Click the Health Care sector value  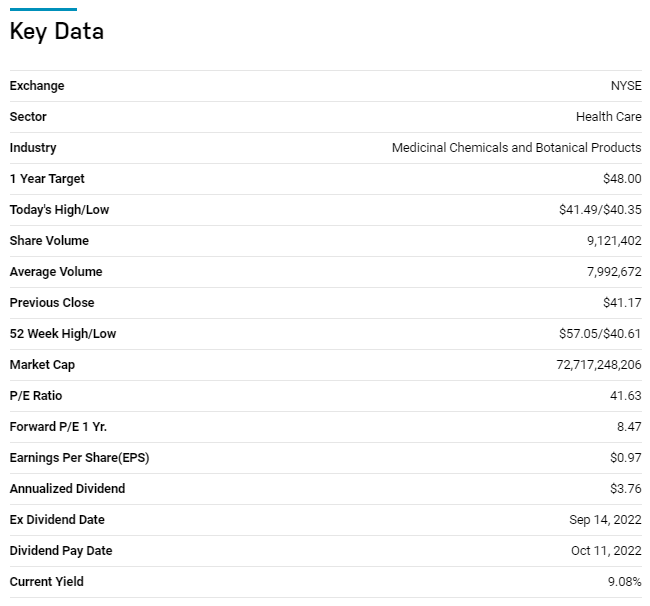coord(608,117)
